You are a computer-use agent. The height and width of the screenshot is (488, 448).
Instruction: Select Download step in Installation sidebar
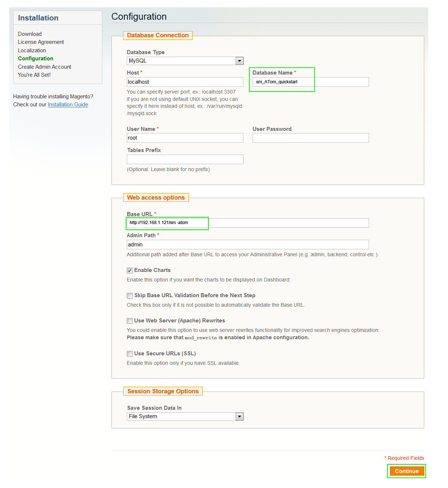coord(30,34)
